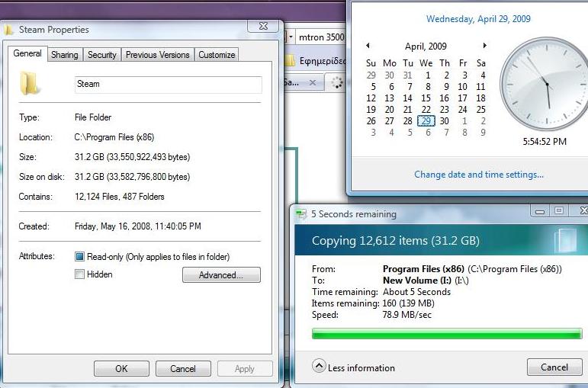This screenshot has height=388, width=588.
Task: Select April 29 in the calendar
Action: (426, 121)
